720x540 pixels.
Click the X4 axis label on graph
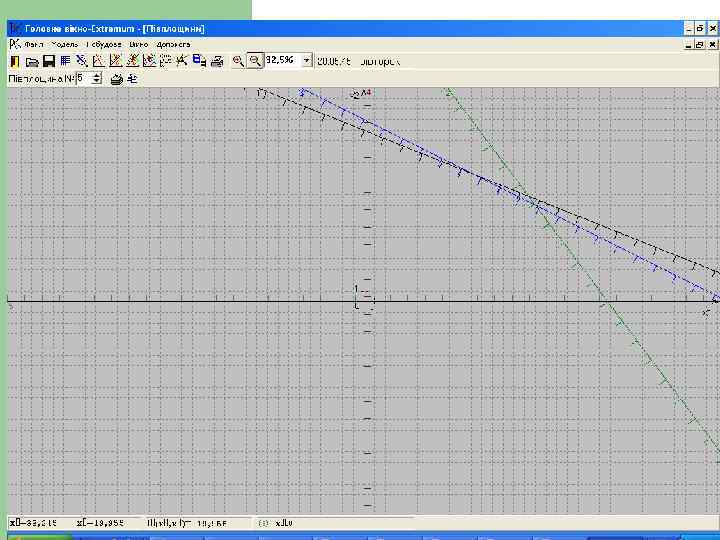tap(366, 93)
